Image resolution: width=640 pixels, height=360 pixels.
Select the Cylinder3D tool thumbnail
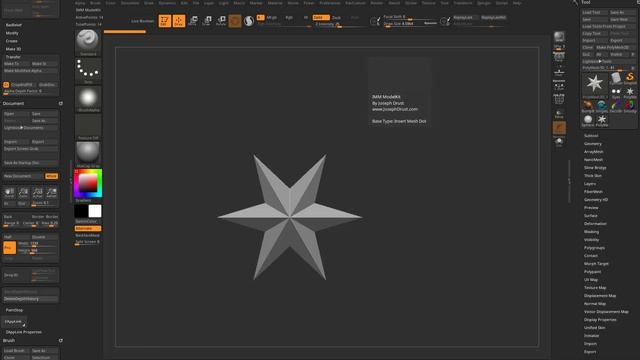click(616, 78)
